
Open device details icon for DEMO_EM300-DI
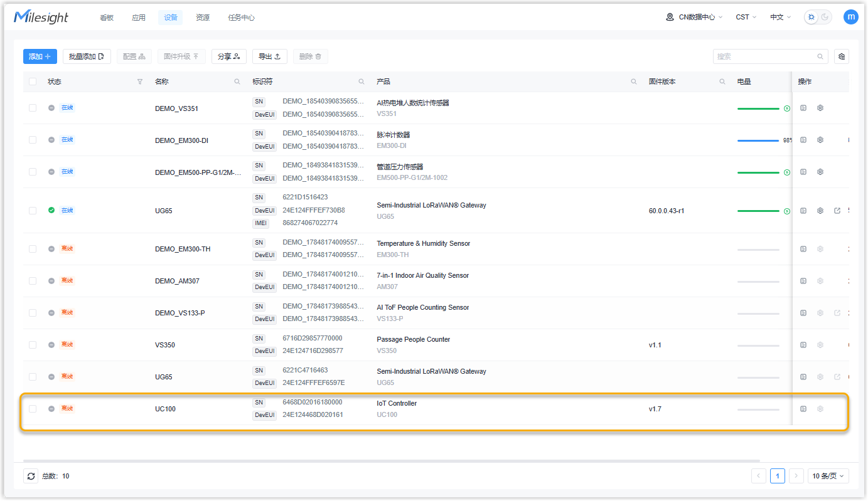[x=803, y=140]
